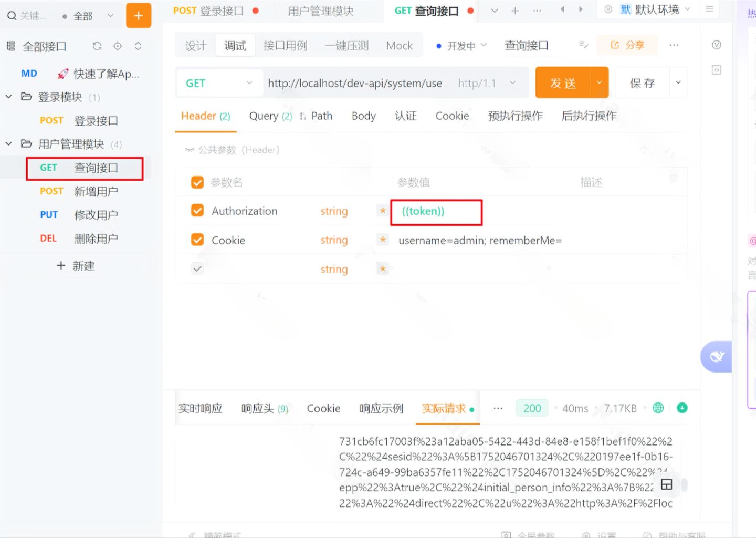
Task: Open the 保存 button dropdown arrow
Action: coord(678,82)
